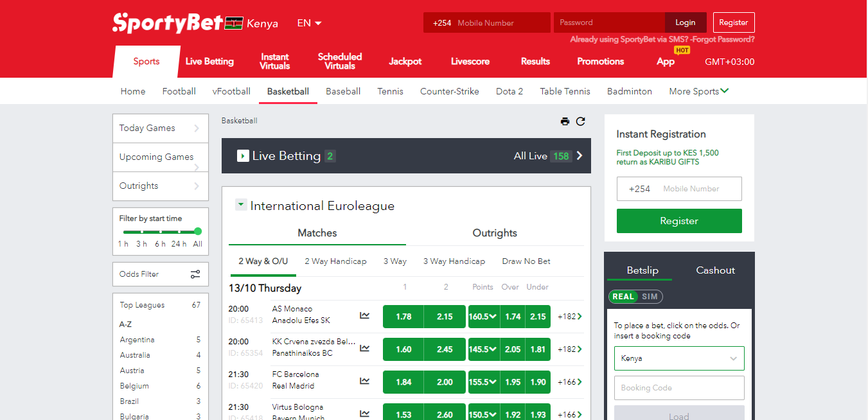Click the Kenya flag icon
The image size is (868, 420).
(x=234, y=23)
